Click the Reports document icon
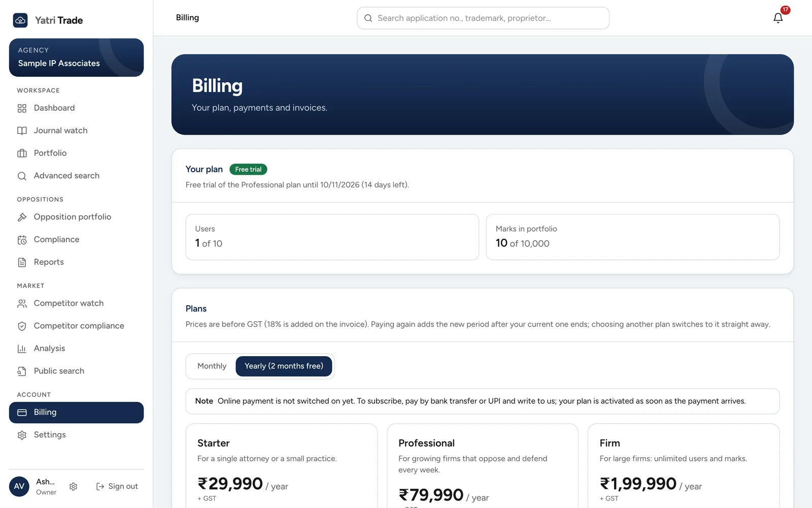This screenshot has height=508, width=812. (x=22, y=262)
